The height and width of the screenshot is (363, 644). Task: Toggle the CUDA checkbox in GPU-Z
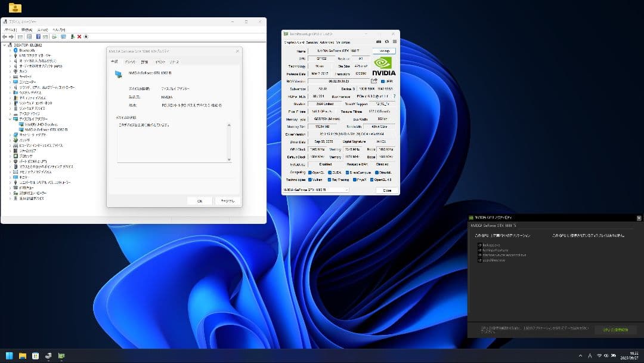tap(330, 172)
